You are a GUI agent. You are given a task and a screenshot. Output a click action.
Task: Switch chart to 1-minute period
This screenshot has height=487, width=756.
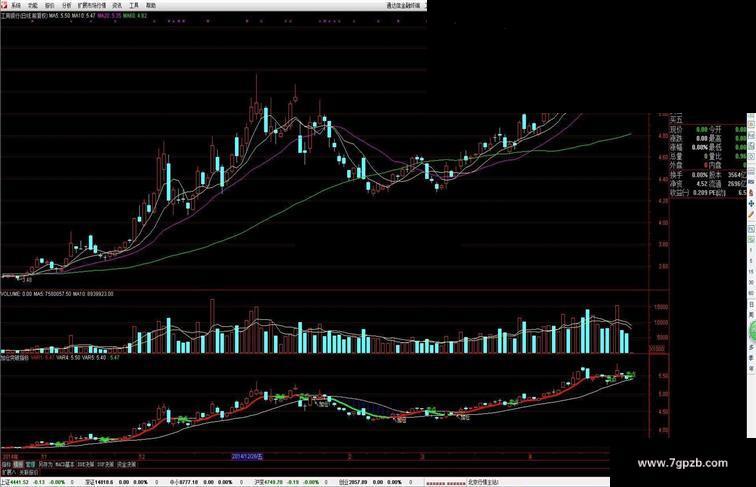tap(751, 249)
